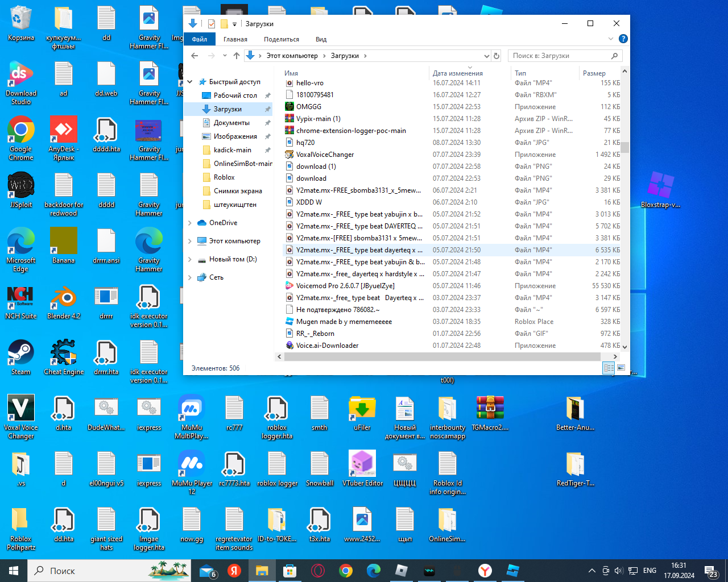Click the Refresh button beside address bar
Image resolution: width=728 pixels, height=582 pixels.
pos(497,56)
